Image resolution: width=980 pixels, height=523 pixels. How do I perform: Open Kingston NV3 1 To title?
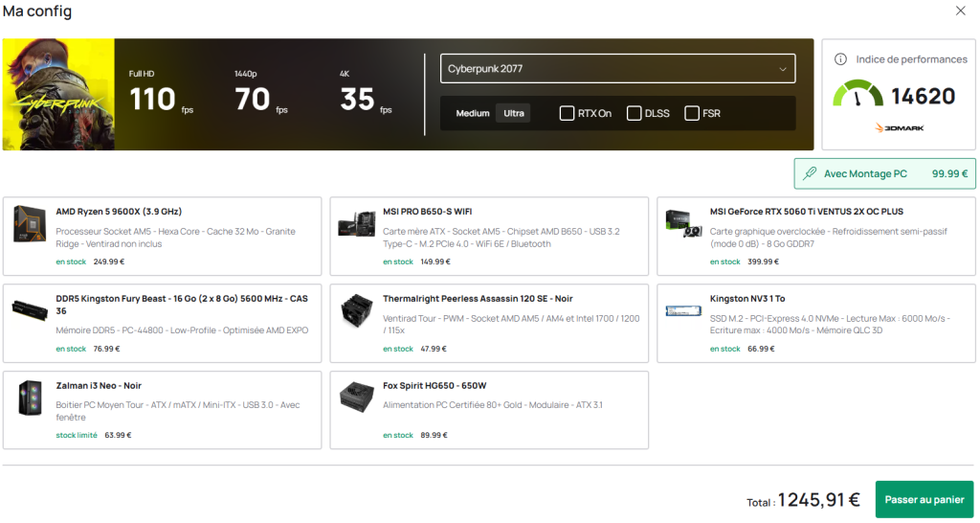(747, 299)
